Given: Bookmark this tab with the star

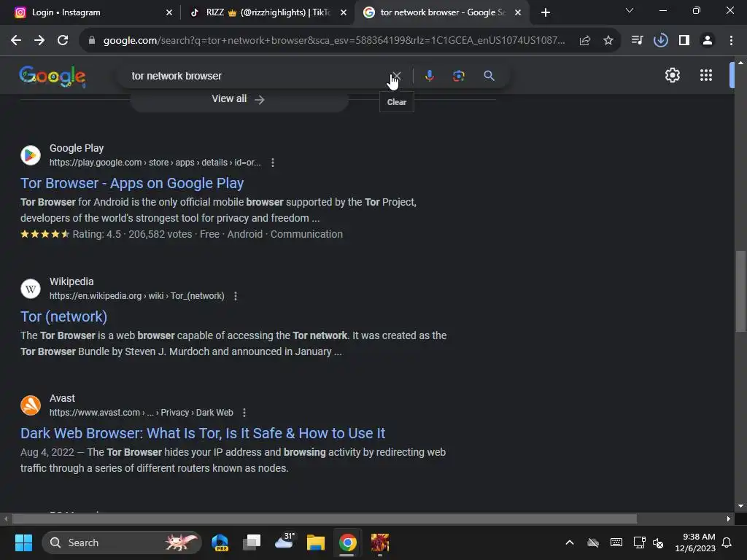Looking at the screenshot, I should (x=608, y=41).
